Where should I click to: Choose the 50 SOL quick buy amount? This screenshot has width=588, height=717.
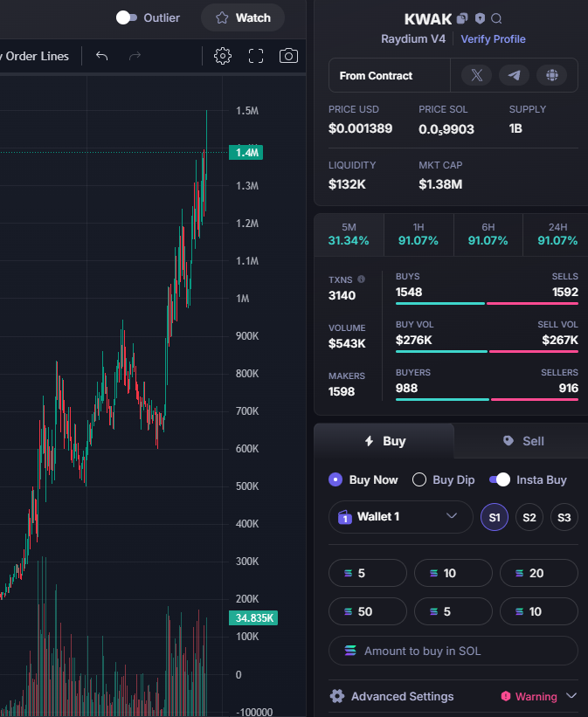[x=368, y=611]
